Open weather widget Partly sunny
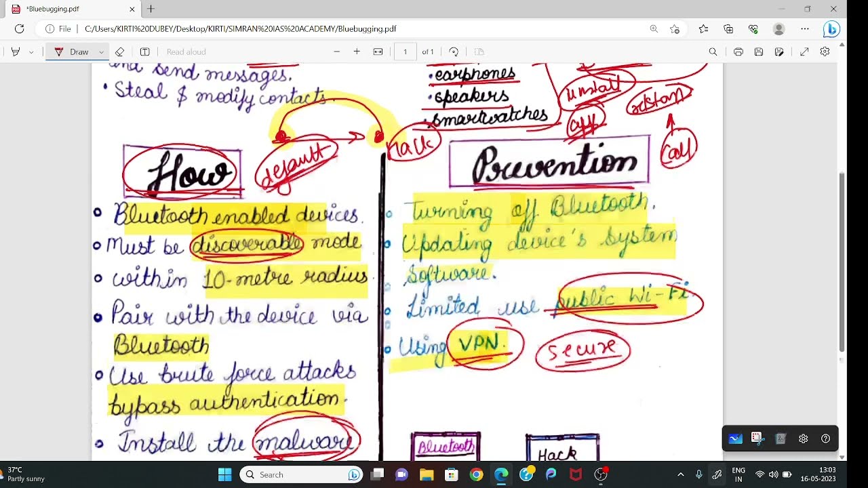Screen dimensions: 868x488 [24, 474]
